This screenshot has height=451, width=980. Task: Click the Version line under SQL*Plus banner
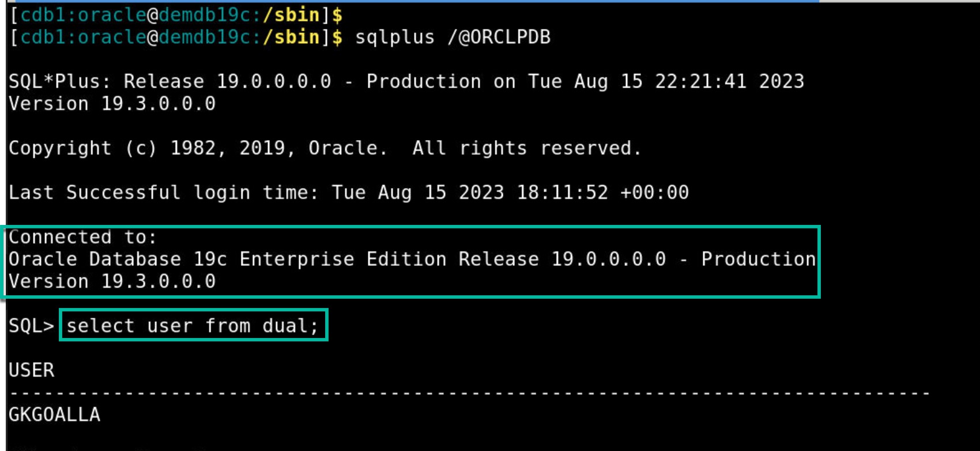click(112, 104)
